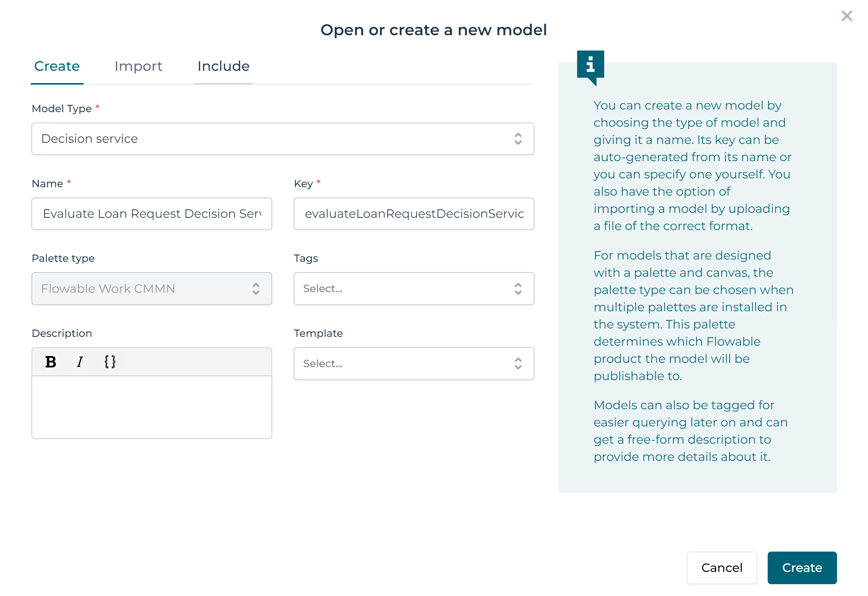Screen dimensions: 868x596
Task: Click the info speech bubble icon
Action: pos(590,65)
